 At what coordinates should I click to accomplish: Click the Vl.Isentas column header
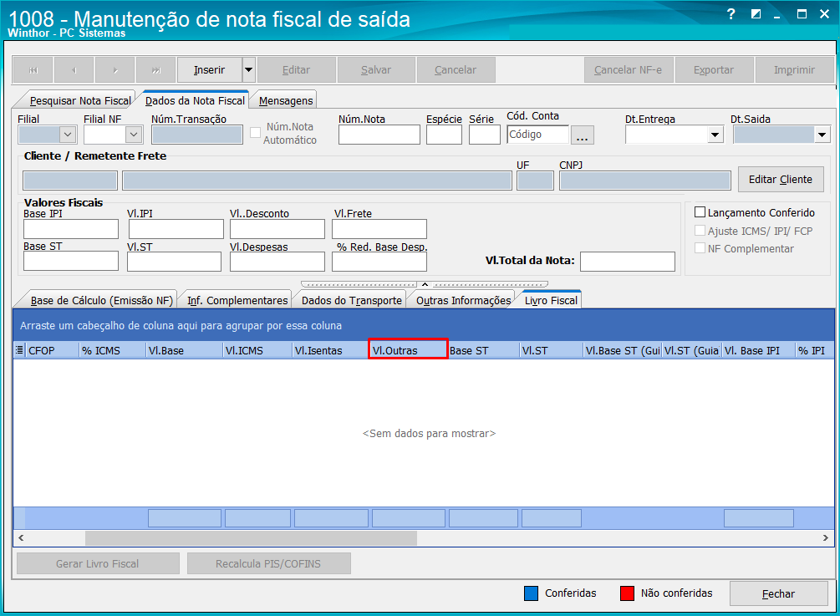pos(330,350)
